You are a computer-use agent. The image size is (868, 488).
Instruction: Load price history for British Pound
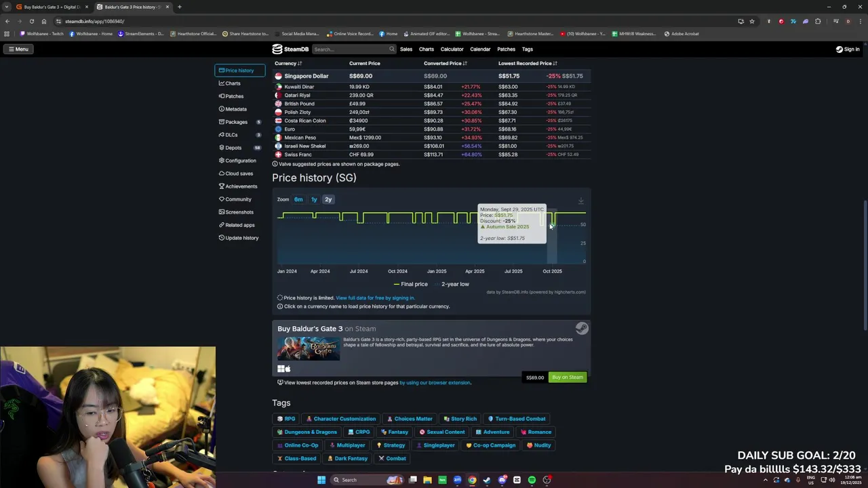tap(299, 104)
